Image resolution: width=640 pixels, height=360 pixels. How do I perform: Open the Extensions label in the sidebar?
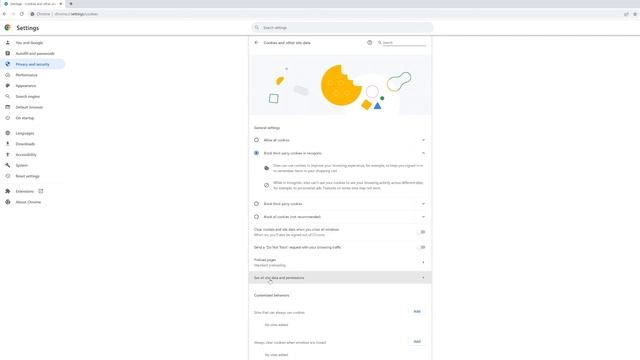click(24, 191)
